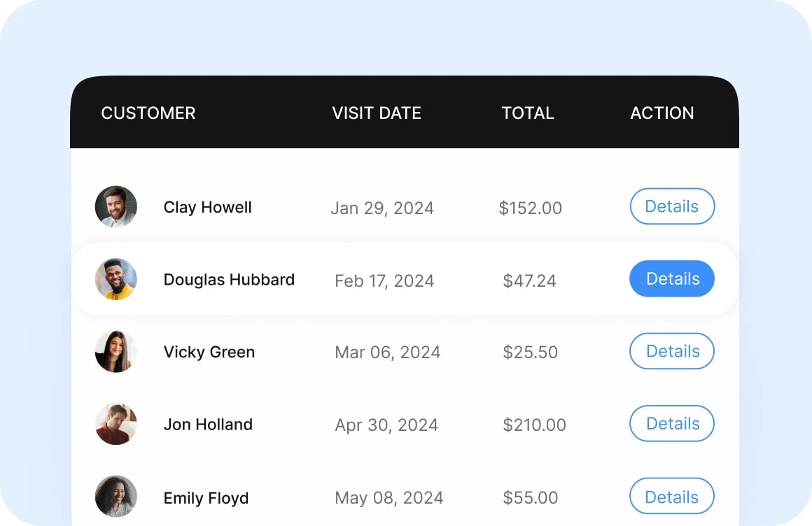Click Douglas Hubbard's profile avatar
812x526 pixels.
pos(116,280)
